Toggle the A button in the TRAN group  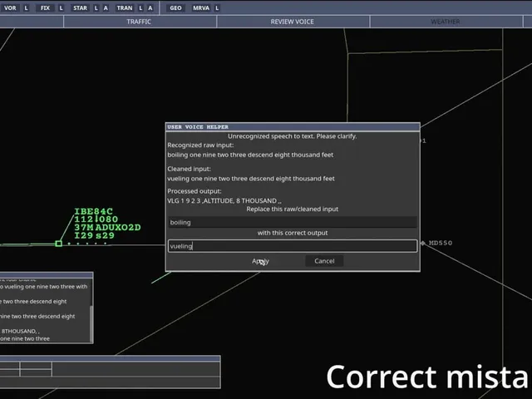point(150,7)
